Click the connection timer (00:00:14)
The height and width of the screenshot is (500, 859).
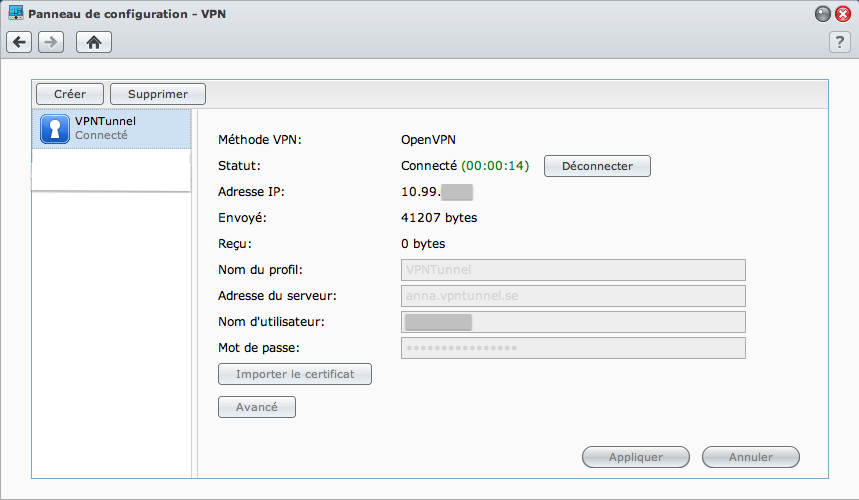click(495, 166)
